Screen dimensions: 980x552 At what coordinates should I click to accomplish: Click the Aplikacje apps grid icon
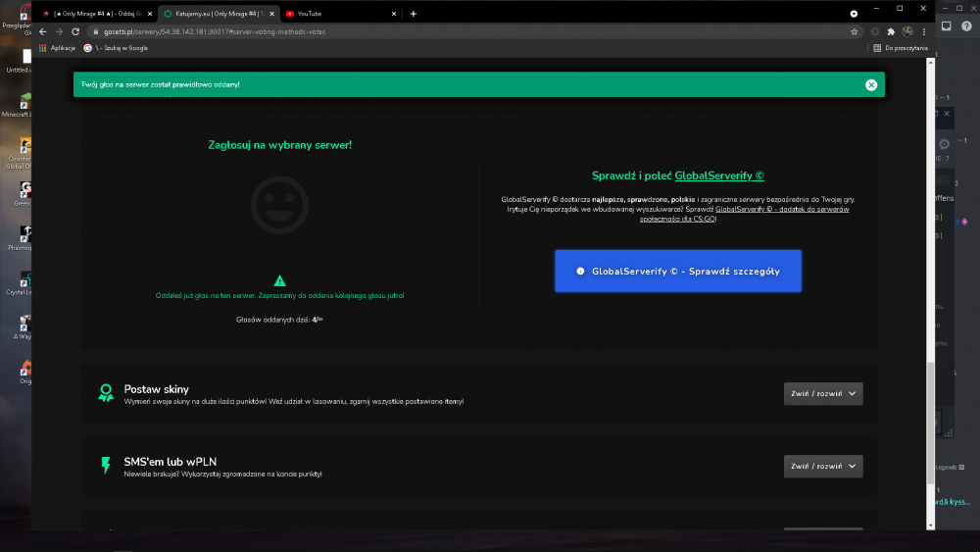[x=42, y=48]
